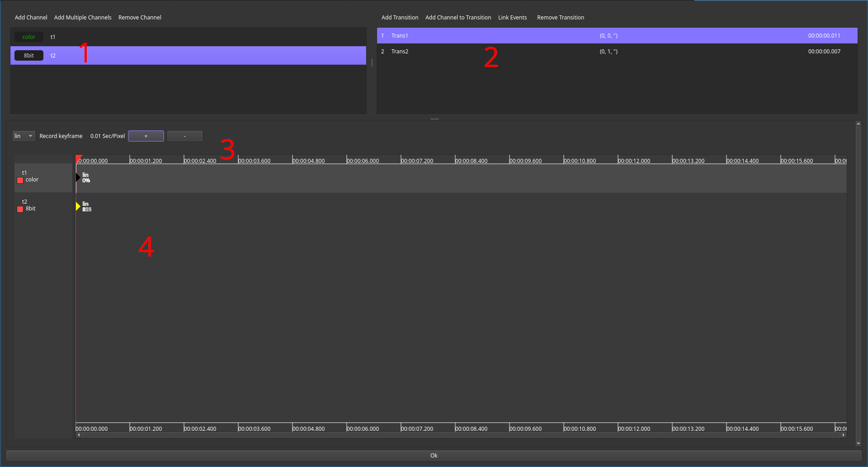Image resolution: width=868 pixels, height=467 pixels.
Task: Click horizontal scrollbar right arrow
Action: coord(844,435)
